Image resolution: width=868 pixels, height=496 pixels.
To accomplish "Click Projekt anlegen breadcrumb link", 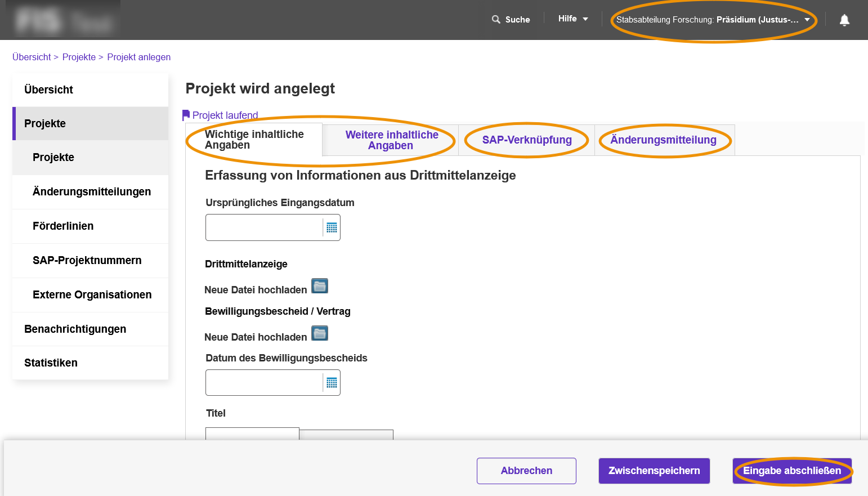I will click(139, 57).
